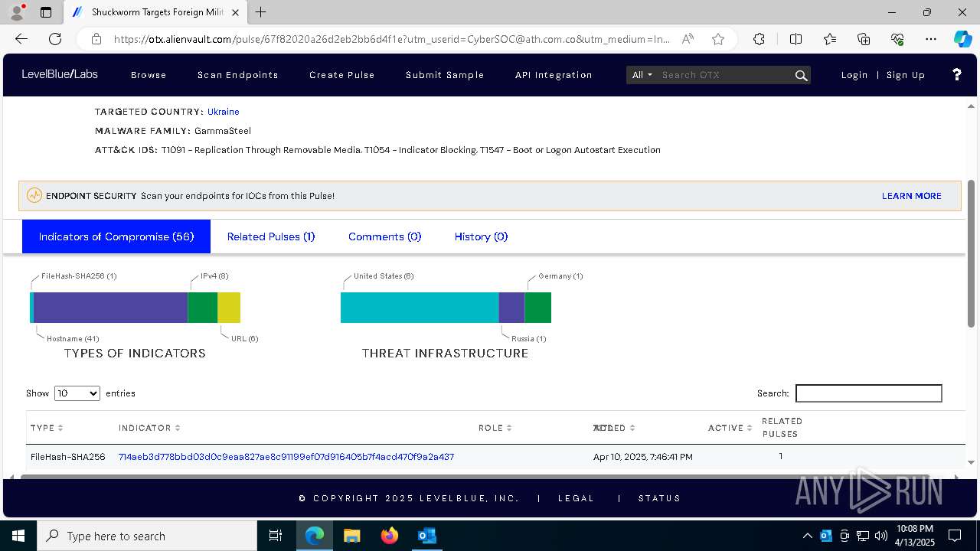
Task: Click the Windows taskbar search box
Action: [x=147, y=536]
